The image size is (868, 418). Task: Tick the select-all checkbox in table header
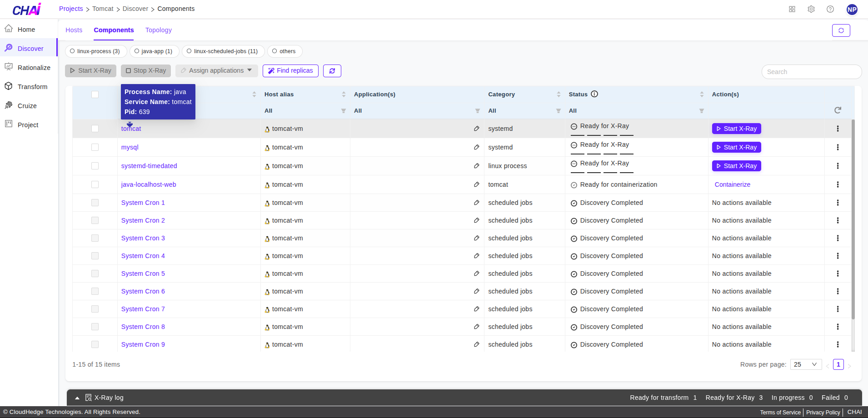[x=95, y=95]
